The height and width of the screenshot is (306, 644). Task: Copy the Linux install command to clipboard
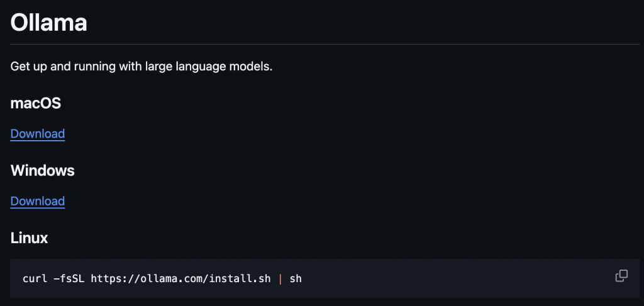pos(621,276)
